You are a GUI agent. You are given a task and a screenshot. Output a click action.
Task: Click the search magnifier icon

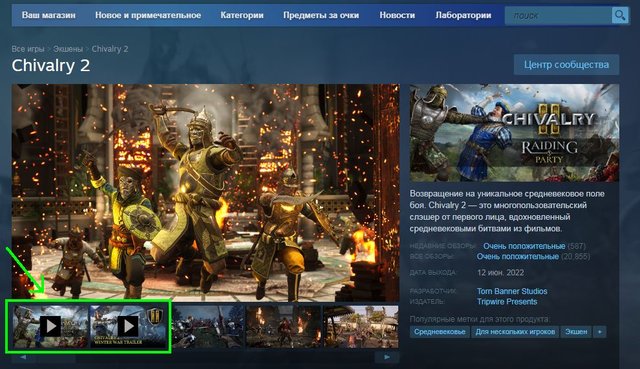point(620,16)
